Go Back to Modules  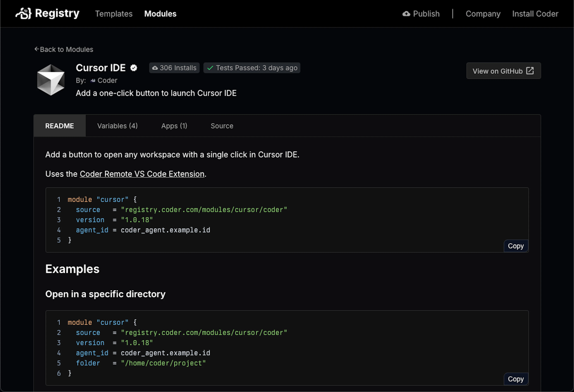pos(64,49)
